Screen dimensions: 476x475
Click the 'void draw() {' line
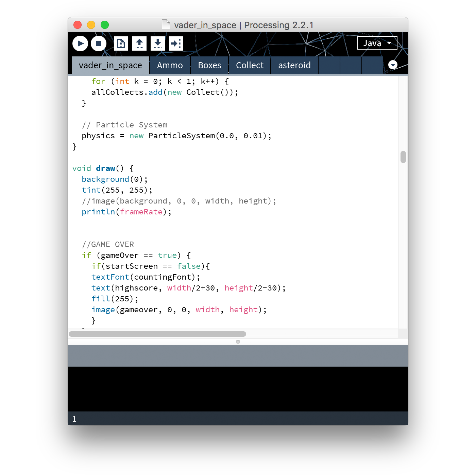coord(103,169)
